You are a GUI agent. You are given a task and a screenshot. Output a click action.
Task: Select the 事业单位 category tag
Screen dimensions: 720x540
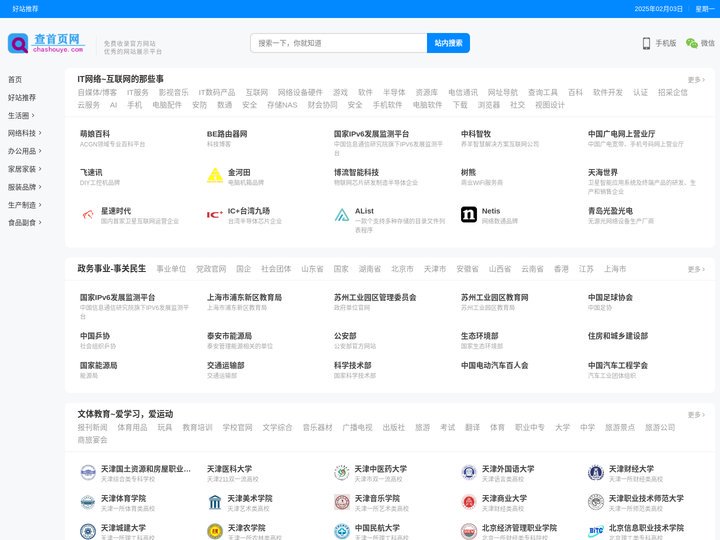(x=171, y=269)
